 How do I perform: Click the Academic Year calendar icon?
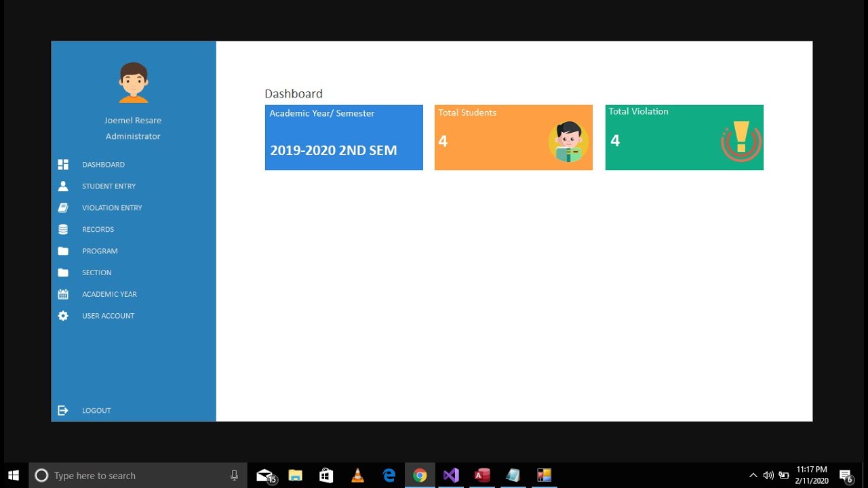click(x=63, y=294)
